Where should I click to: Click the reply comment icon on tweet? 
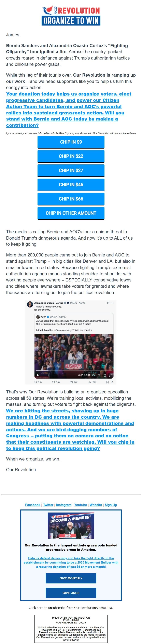[x=36, y=382]
